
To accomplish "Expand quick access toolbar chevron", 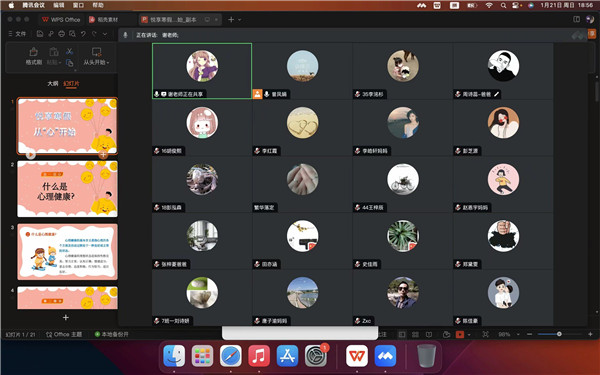I will (x=105, y=34).
